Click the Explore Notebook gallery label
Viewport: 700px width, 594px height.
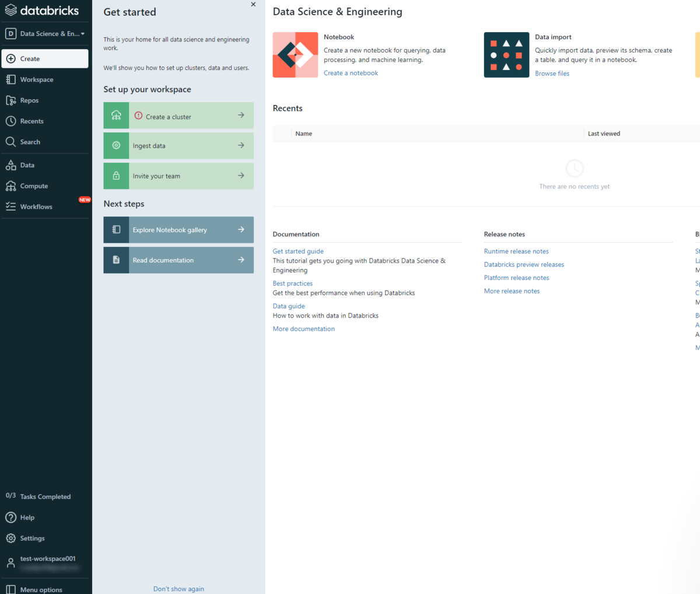click(170, 230)
